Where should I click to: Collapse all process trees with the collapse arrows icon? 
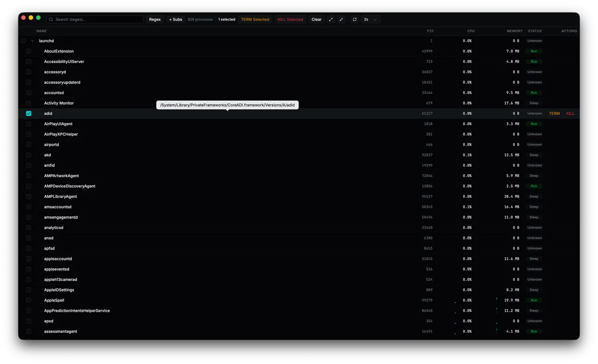click(342, 20)
